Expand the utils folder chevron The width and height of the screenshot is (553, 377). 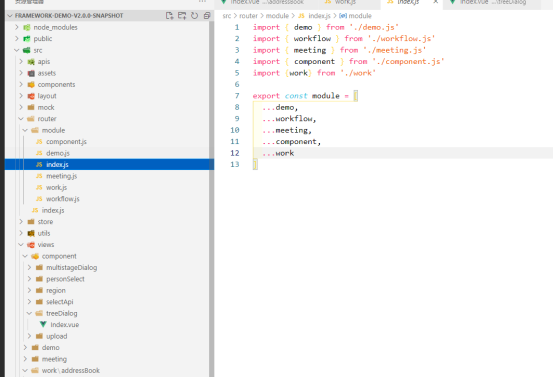(x=21, y=233)
